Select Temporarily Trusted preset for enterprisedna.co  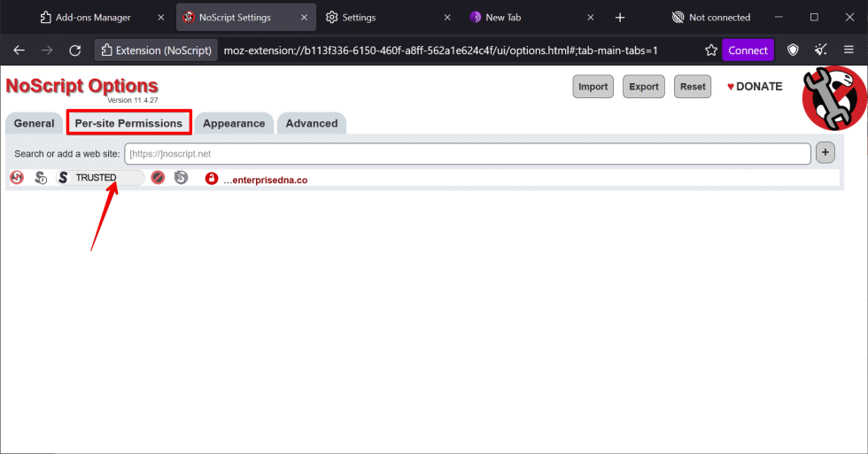tap(41, 178)
